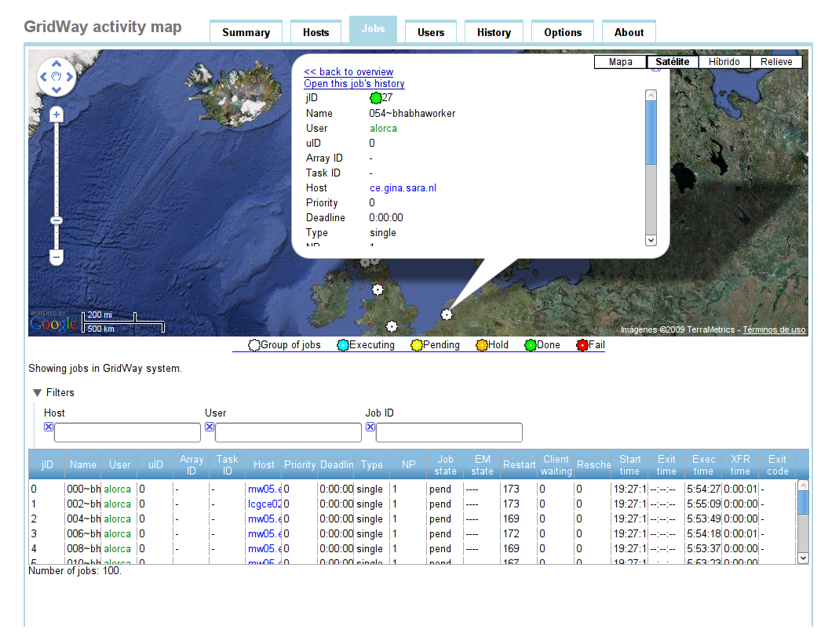828x644 pixels.
Task: Pan the map down
Action: tap(57, 89)
